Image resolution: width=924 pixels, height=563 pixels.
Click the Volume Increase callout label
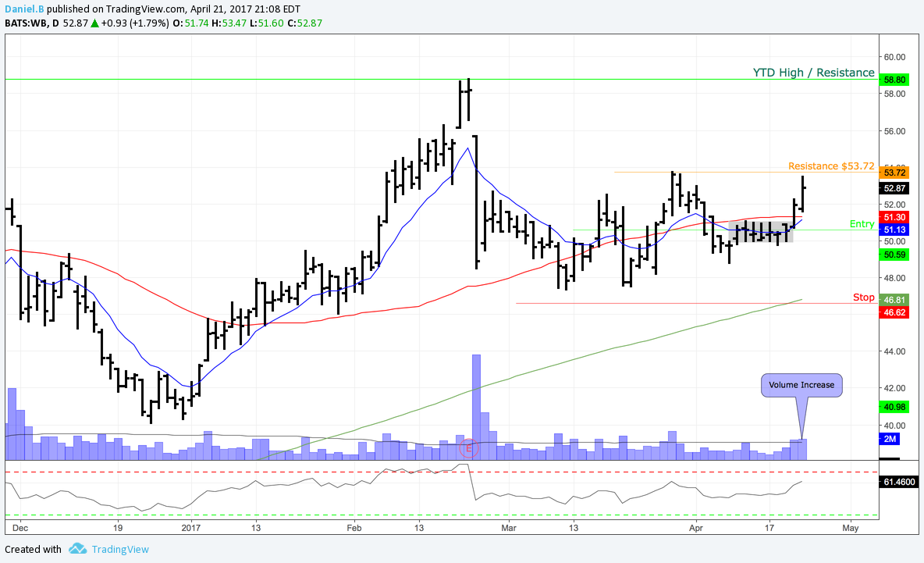(x=801, y=385)
